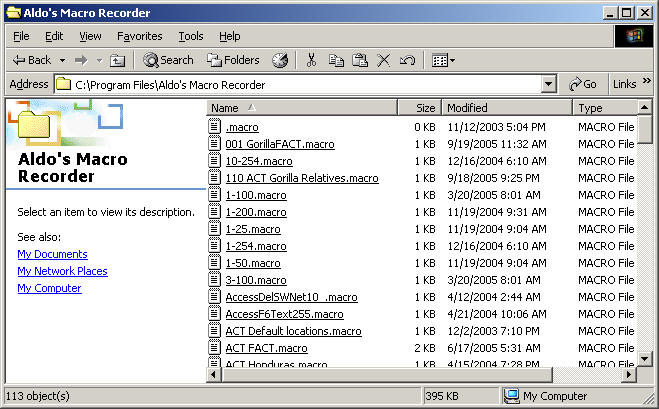
Task: Open the My Network Places link
Action: [63, 271]
